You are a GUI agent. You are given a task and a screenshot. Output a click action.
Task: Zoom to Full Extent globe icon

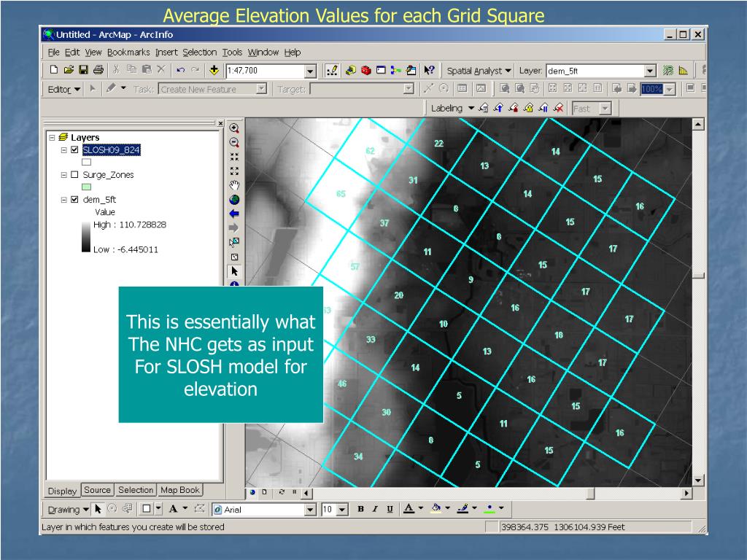[x=234, y=200]
